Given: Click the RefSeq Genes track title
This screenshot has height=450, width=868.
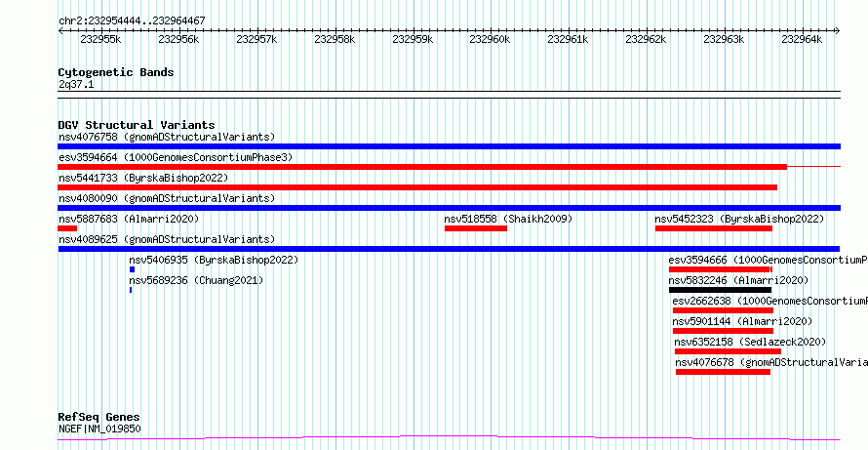Looking at the screenshot, I should pos(99,418).
